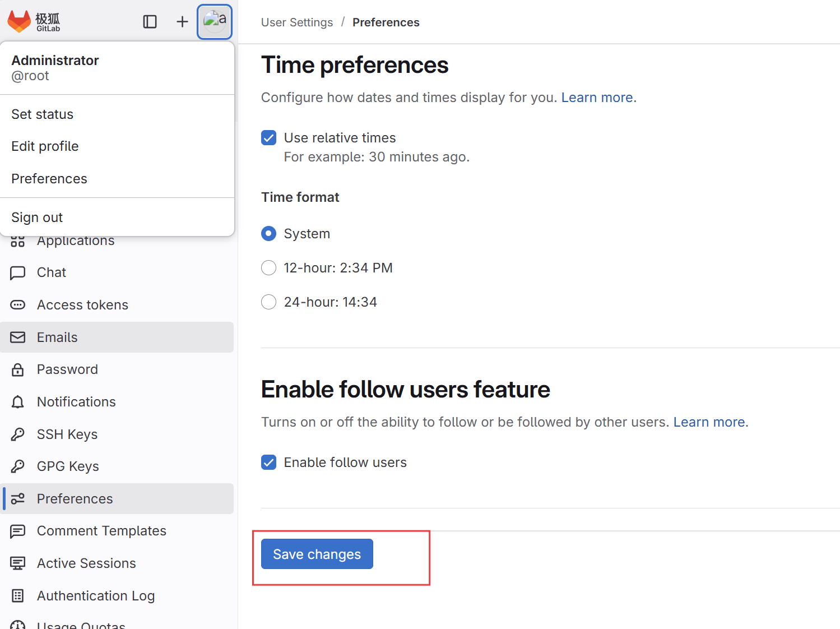Uncheck Use relative times checkbox
This screenshot has height=629, width=840.
[x=269, y=138]
